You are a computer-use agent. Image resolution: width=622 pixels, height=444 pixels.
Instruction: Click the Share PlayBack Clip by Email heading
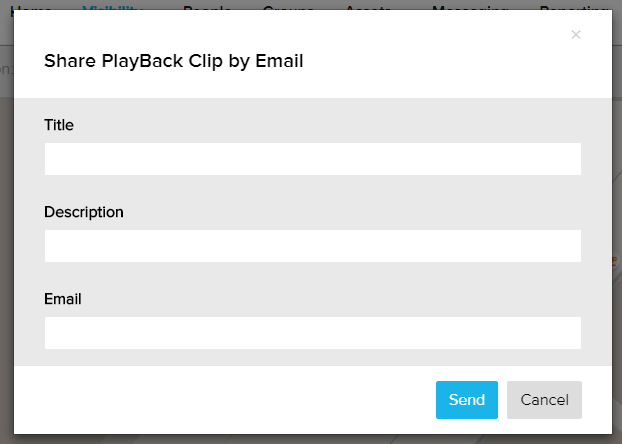[173, 61]
